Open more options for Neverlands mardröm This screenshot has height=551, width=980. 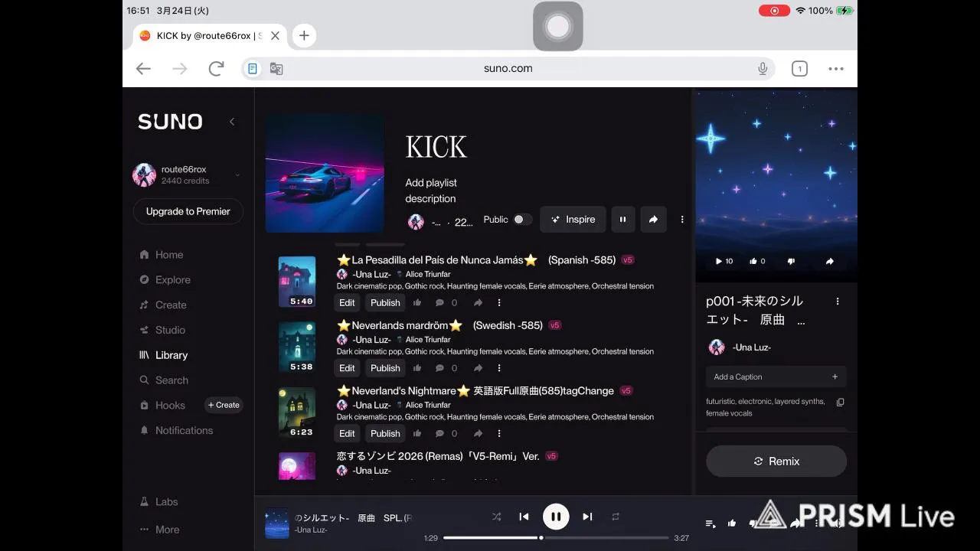coord(499,368)
